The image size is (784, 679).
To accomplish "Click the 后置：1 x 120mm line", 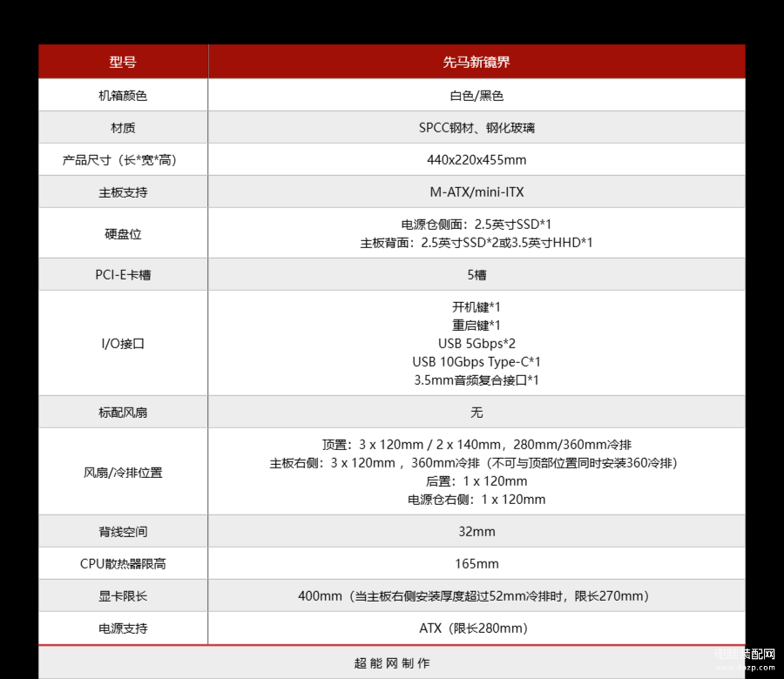I will (x=476, y=481).
